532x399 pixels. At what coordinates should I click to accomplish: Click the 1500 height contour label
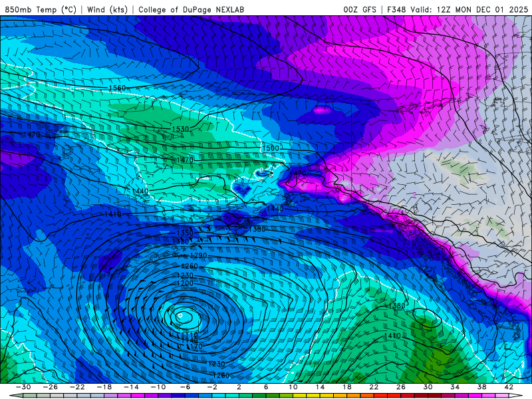(x=271, y=148)
